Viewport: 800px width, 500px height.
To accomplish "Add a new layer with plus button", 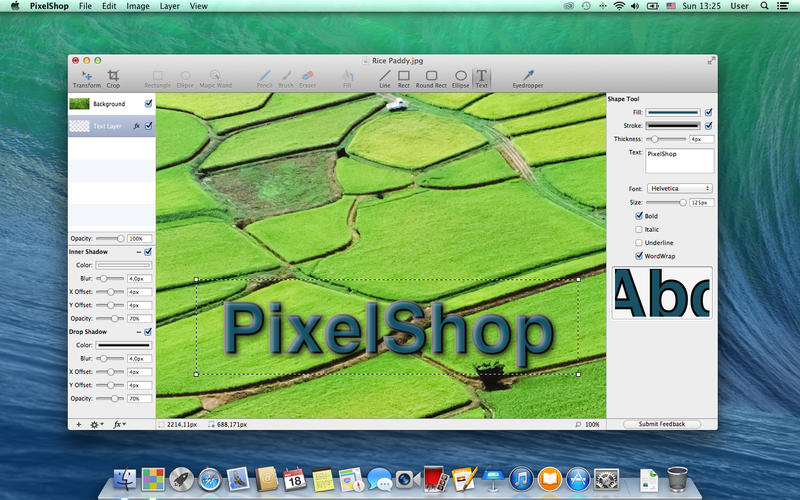I will point(79,424).
